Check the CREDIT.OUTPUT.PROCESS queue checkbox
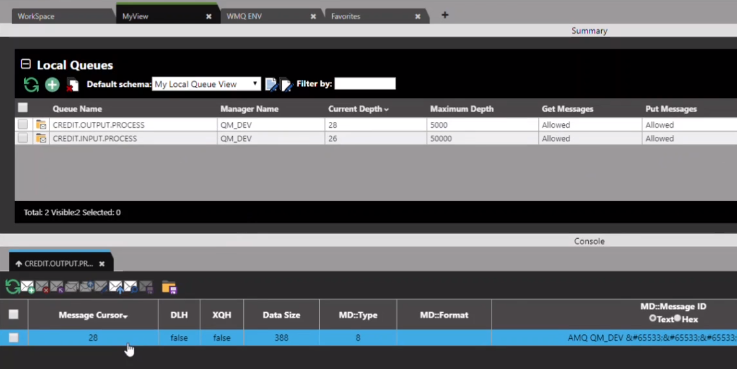This screenshot has width=737, height=369. click(23, 125)
